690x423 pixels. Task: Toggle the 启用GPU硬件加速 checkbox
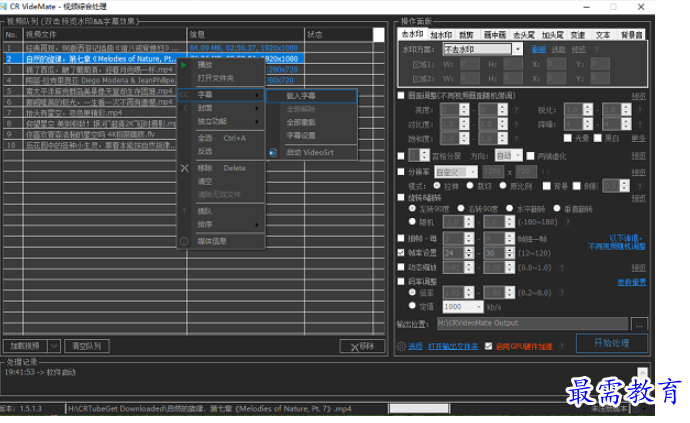point(487,346)
